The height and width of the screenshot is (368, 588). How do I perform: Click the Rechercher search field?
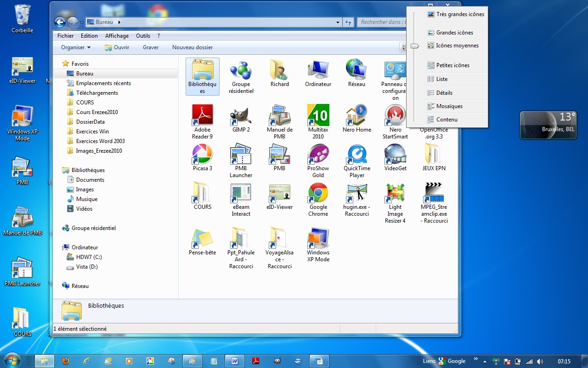[x=382, y=22]
